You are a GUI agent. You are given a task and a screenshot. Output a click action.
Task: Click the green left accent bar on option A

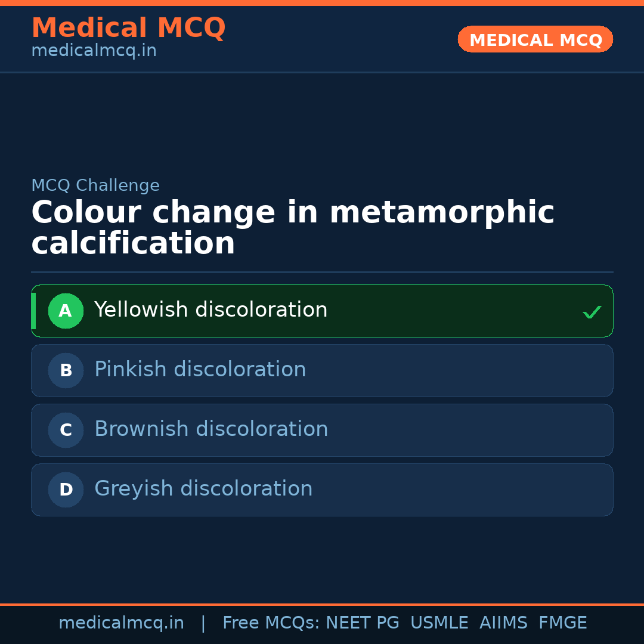coord(34,311)
